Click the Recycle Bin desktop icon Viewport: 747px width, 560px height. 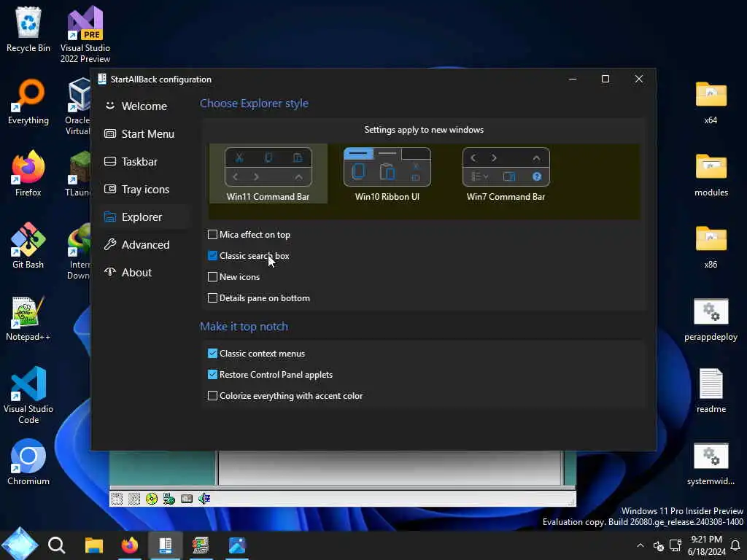click(28, 28)
